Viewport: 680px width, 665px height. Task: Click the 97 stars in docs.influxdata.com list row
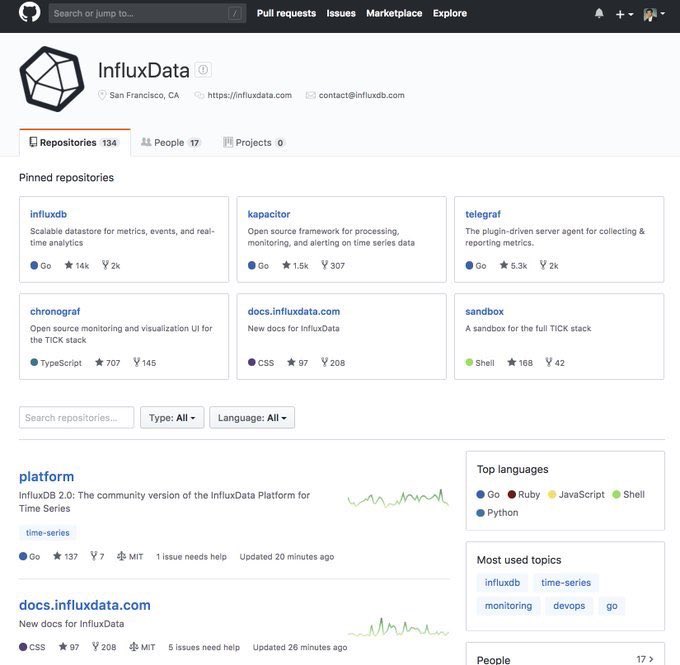click(x=69, y=647)
